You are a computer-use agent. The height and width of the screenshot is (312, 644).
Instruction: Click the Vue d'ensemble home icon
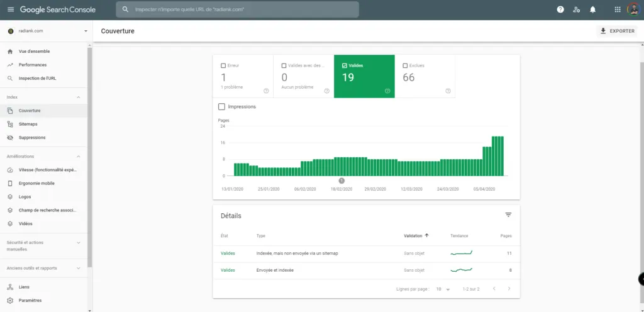(x=10, y=52)
